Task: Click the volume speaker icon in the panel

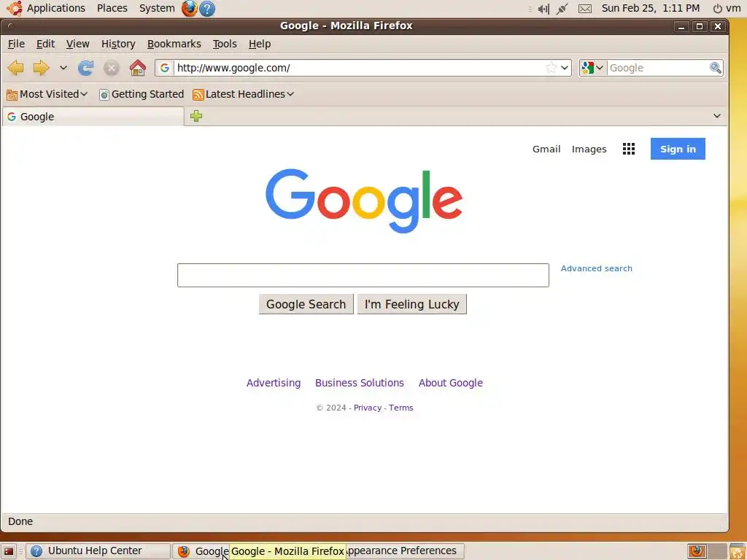Action: click(543, 9)
